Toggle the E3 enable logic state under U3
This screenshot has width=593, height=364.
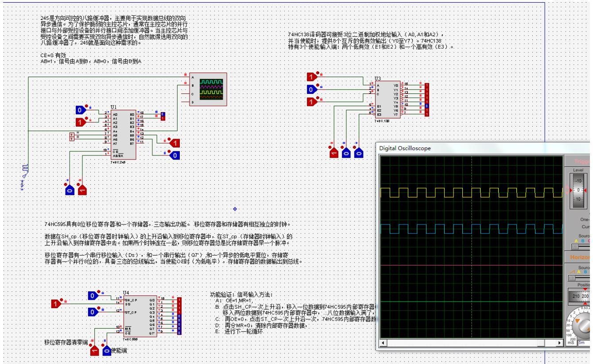coord(359,153)
